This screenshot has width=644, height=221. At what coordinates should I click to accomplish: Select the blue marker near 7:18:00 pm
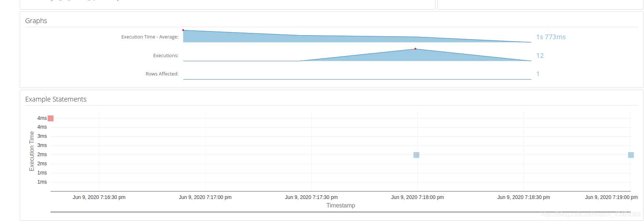click(416, 155)
